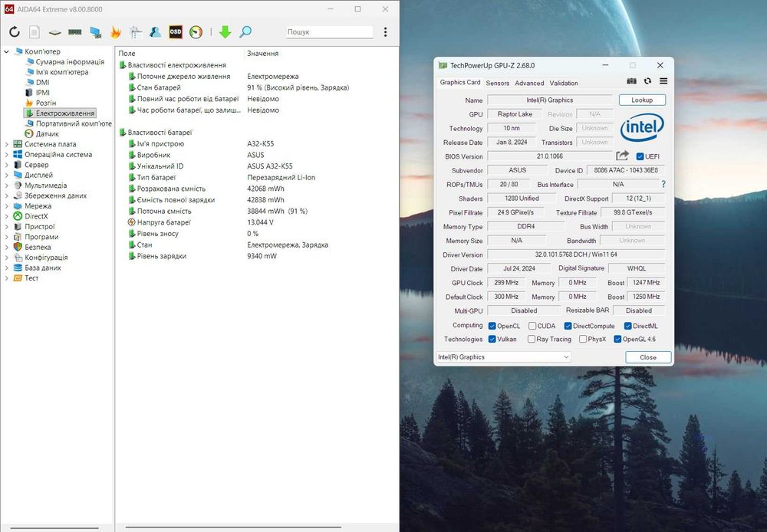This screenshot has height=532, width=767.
Task: Open the GPU-Z hamburger menu
Action: [663, 81]
